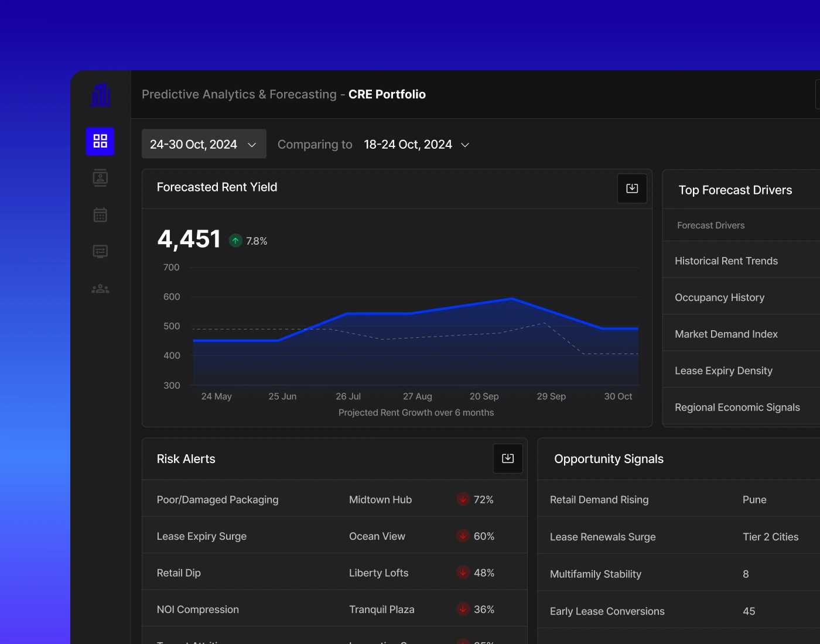Click the Ocean View property name
820x644 pixels.
[377, 536]
